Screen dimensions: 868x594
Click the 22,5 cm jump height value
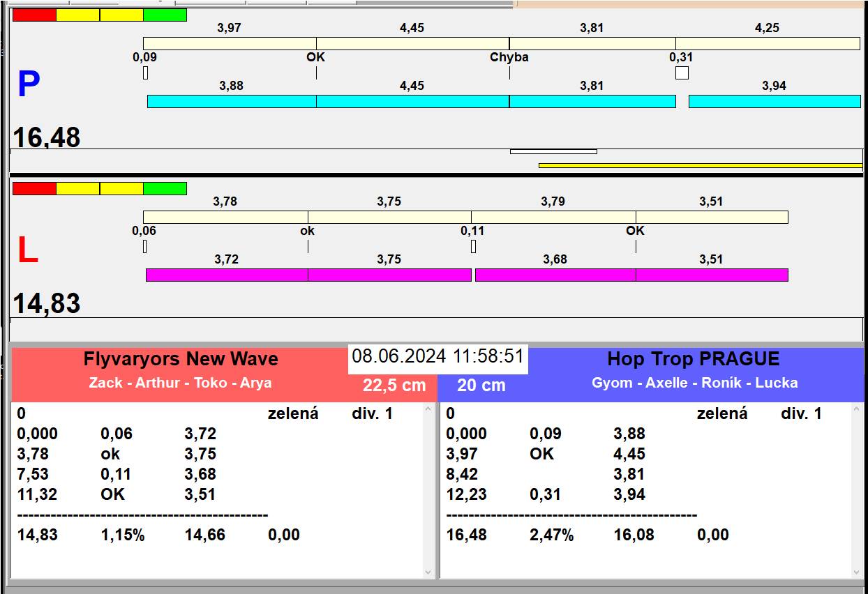[x=394, y=386]
